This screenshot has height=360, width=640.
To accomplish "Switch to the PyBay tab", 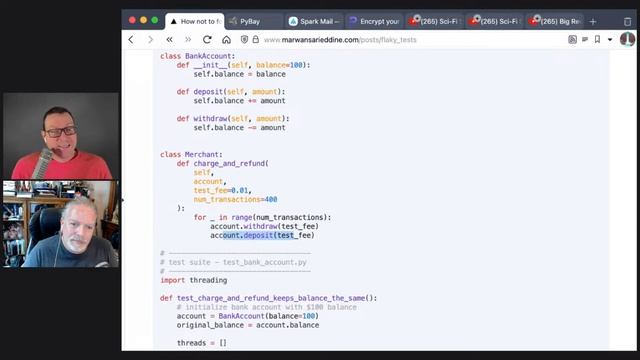I will coord(254,21).
